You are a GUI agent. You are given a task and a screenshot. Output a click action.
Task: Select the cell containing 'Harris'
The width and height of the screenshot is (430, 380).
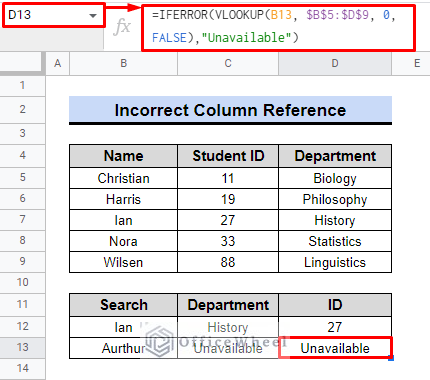point(124,199)
